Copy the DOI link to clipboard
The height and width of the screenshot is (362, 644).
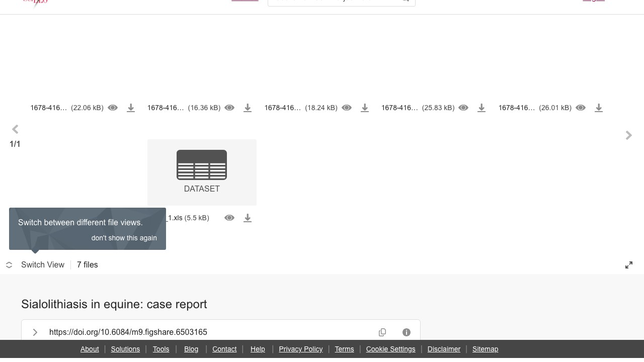pyautogui.click(x=382, y=332)
